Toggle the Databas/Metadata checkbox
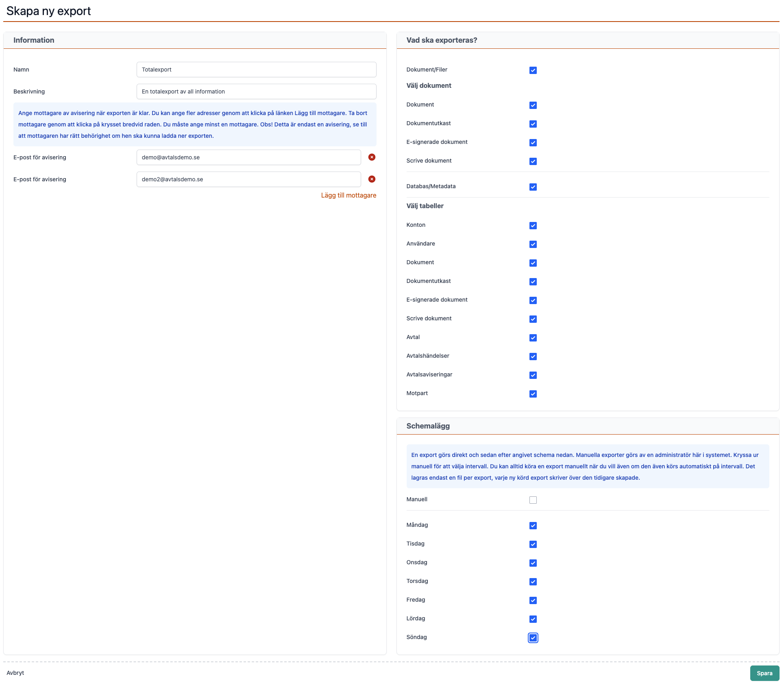This screenshot has width=784, height=685. click(533, 187)
